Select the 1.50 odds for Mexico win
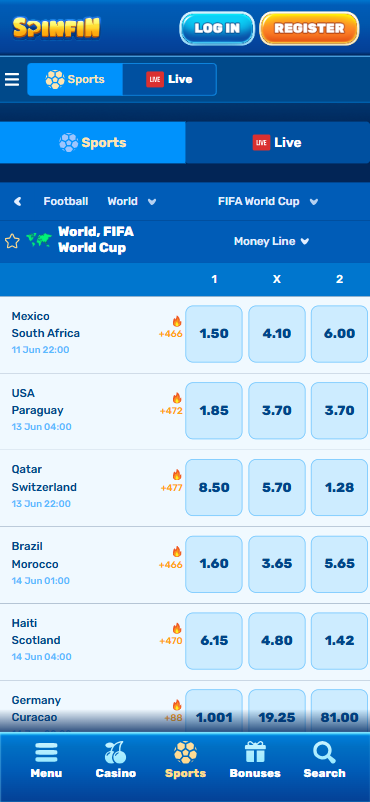 click(x=214, y=334)
